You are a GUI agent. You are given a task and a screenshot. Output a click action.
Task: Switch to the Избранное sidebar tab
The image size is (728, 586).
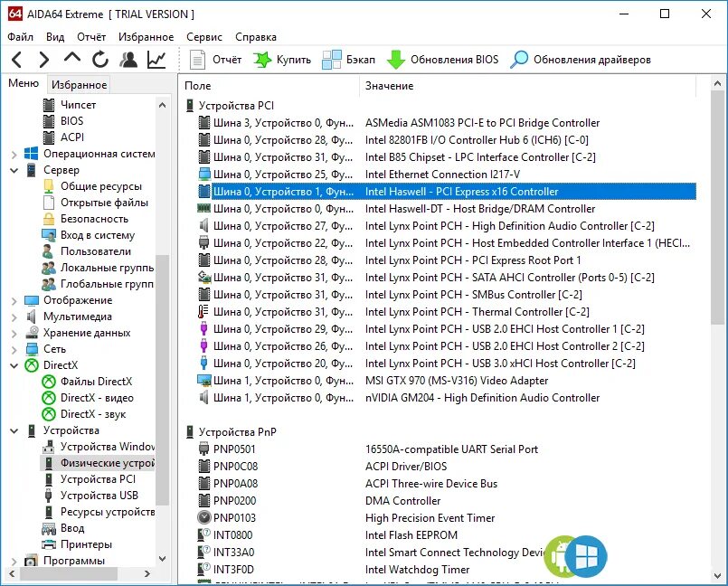pyautogui.click(x=79, y=85)
